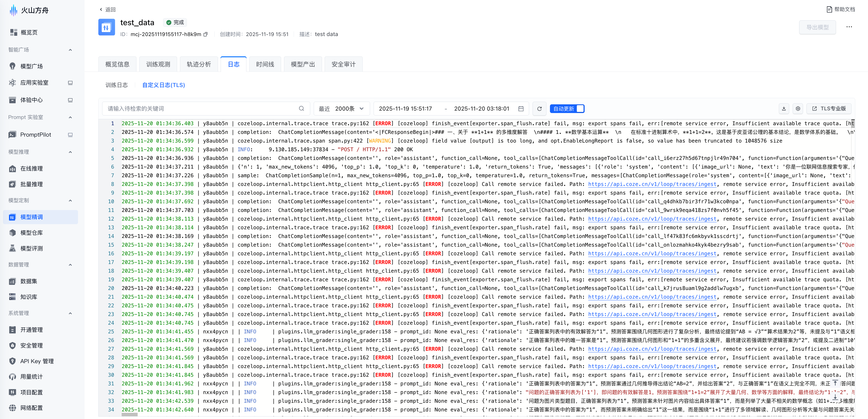
Task: Click the search magnifier icon
Action: [x=301, y=108]
